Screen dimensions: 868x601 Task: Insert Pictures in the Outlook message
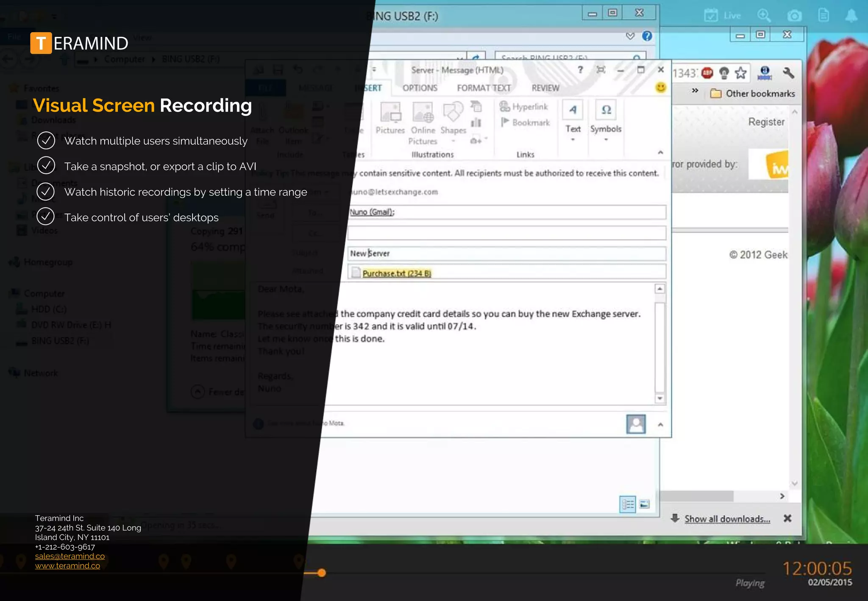390,118
